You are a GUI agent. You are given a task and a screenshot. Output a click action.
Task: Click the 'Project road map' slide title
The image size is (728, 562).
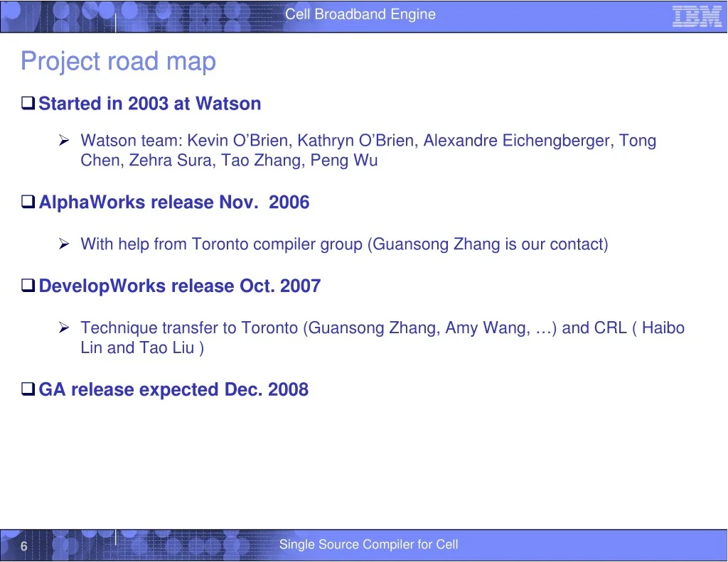[x=119, y=61]
